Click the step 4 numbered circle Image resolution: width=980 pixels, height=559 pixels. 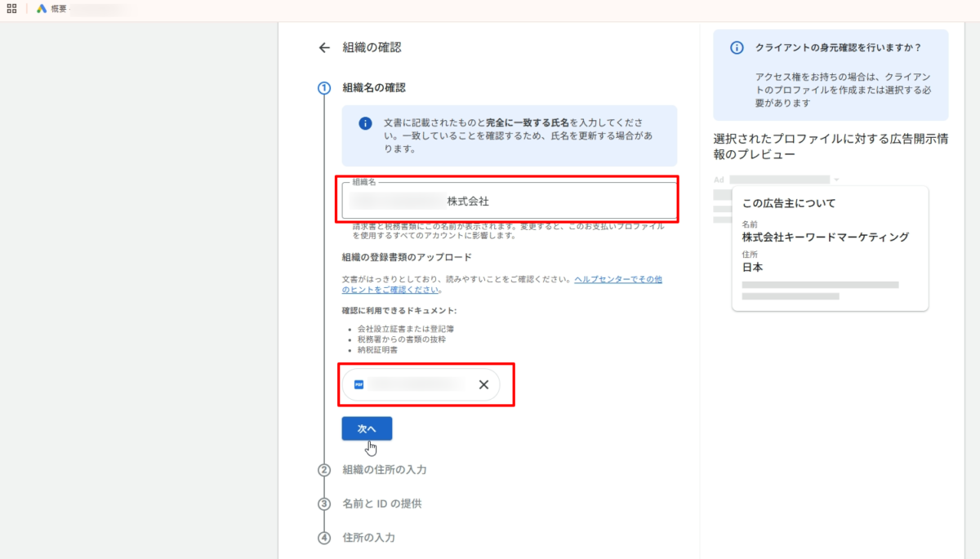click(x=324, y=538)
